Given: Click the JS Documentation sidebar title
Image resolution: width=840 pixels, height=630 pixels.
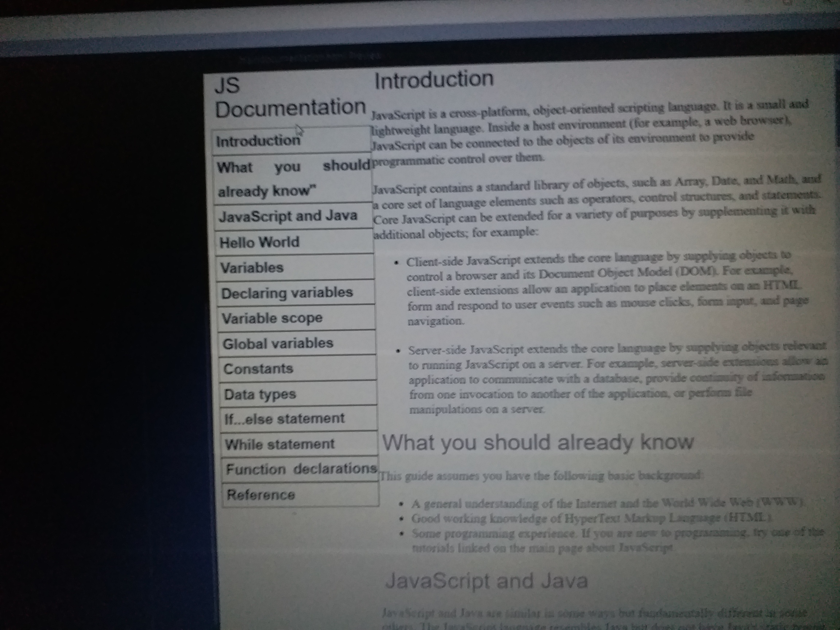Looking at the screenshot, I should tap(290, 97).
